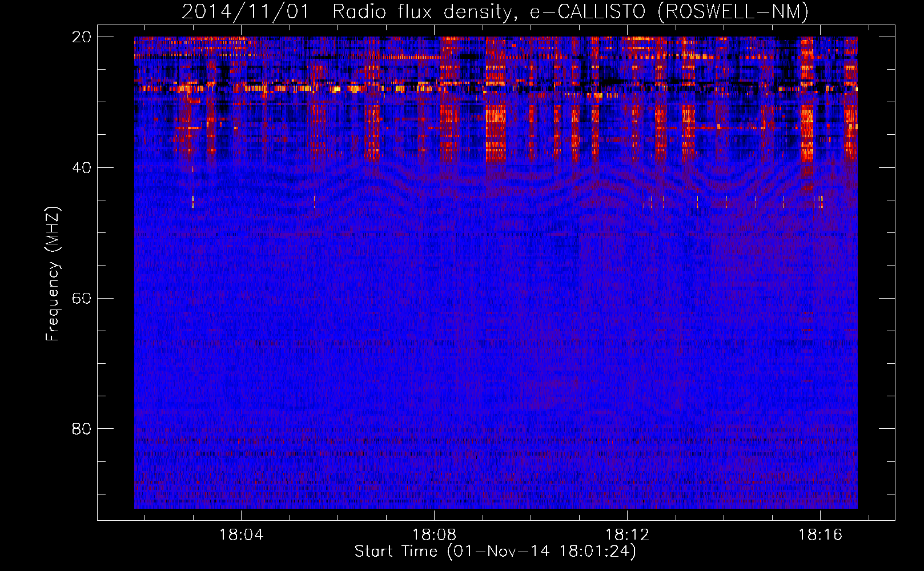Click the 18:04 time tick label
924x571 pixels.
click(x=241, y=535)
